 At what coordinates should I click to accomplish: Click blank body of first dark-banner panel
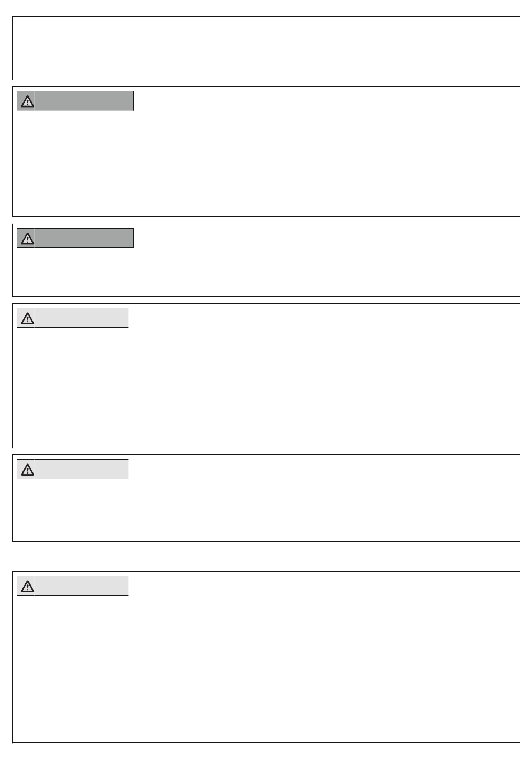(x=266, y=163)
